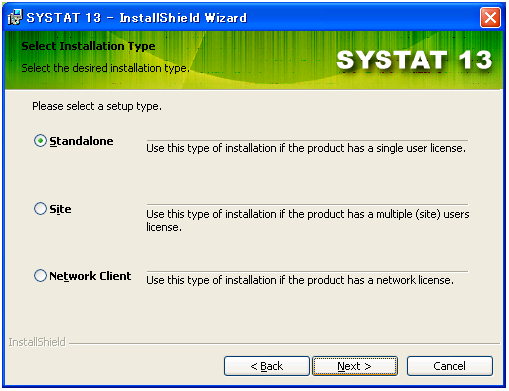Click the network license description text
The width and height of the screenshot is (509, 391).
(x=300, y=280)
